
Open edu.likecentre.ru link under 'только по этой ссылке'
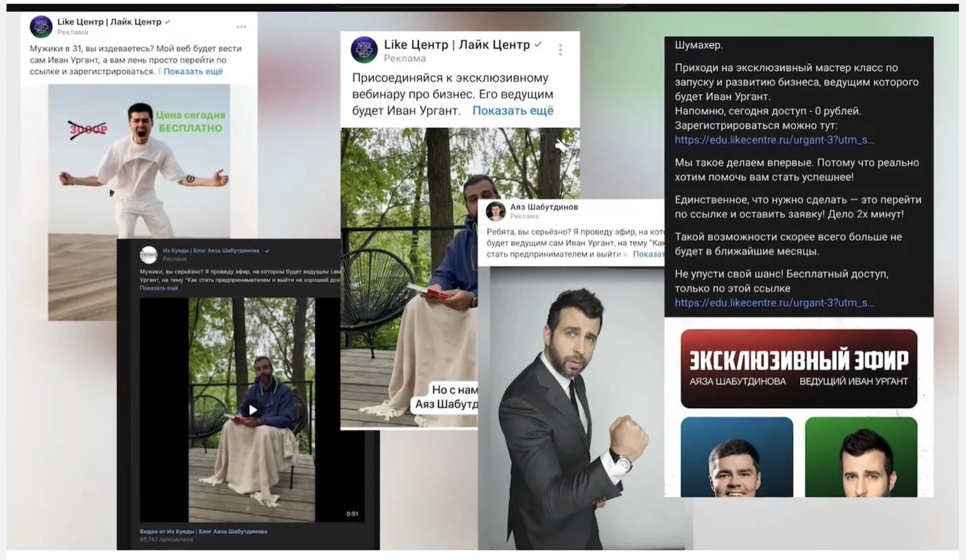pyautogui.click(x=774, y=303)
